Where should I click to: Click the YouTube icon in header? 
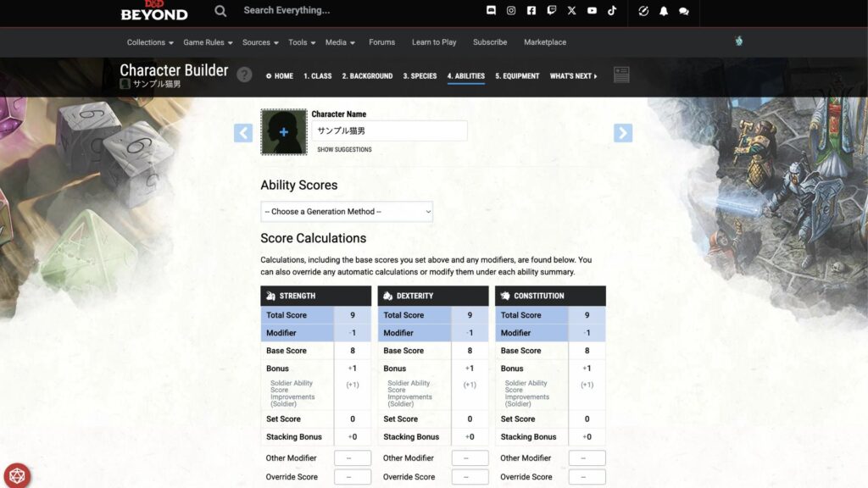click(592, 11)
